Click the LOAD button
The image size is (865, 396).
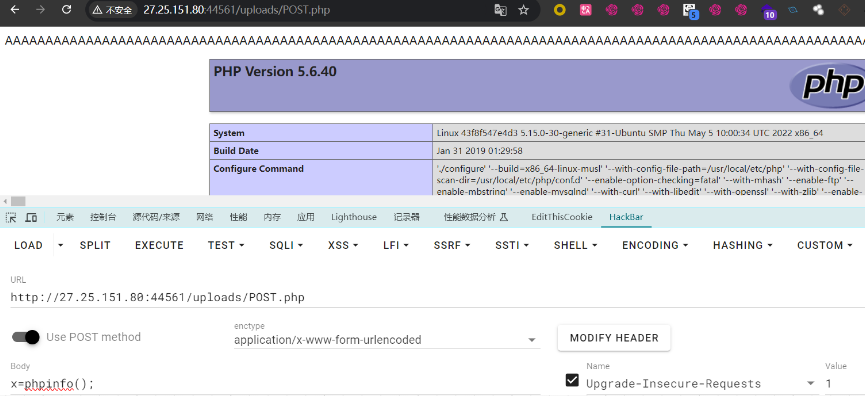pyautogui.click(x=28, y=245)
